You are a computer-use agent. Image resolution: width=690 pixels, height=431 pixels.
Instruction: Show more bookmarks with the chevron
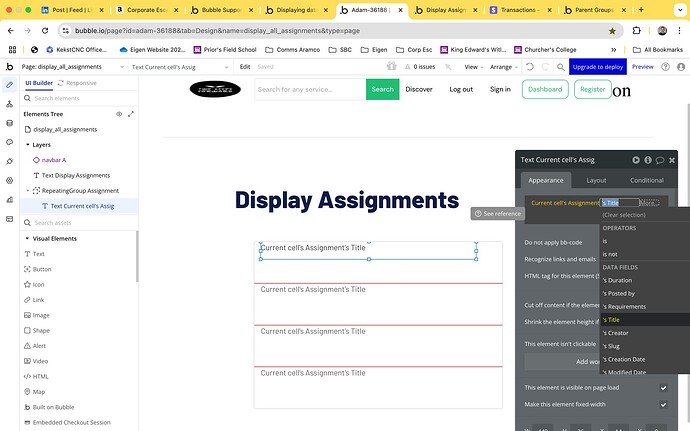(613, 50)
